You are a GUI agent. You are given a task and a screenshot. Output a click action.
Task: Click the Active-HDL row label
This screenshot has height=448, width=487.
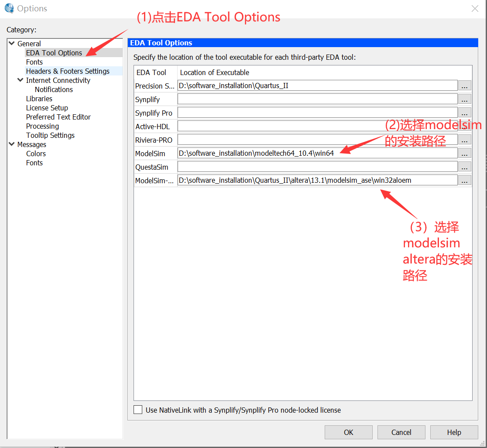tap(152, 127)
